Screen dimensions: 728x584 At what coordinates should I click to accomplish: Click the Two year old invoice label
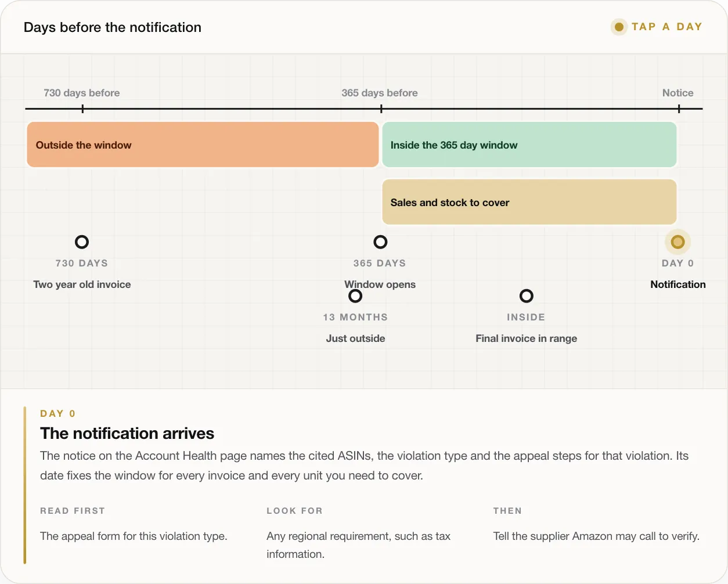tap(82, 284)
